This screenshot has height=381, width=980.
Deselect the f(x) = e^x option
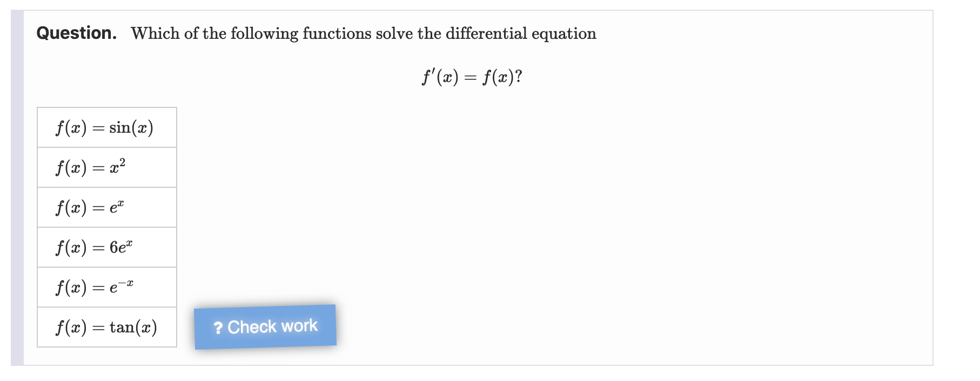coord(106,207)
